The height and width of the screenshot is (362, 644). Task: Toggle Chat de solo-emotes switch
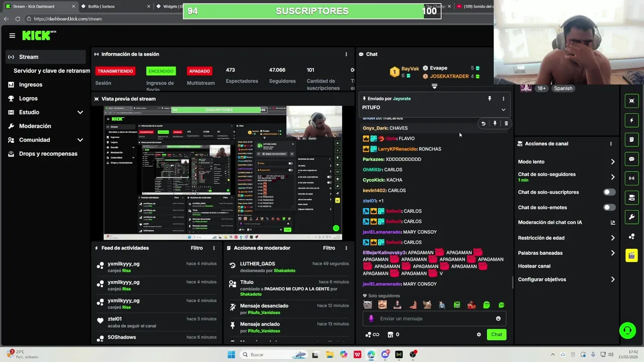tap(609, 207)
